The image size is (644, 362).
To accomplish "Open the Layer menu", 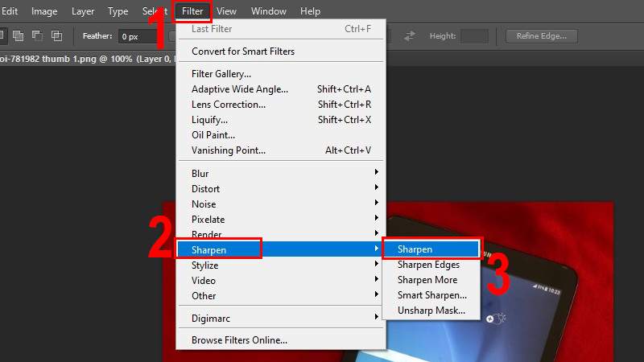I will point(83,11).
